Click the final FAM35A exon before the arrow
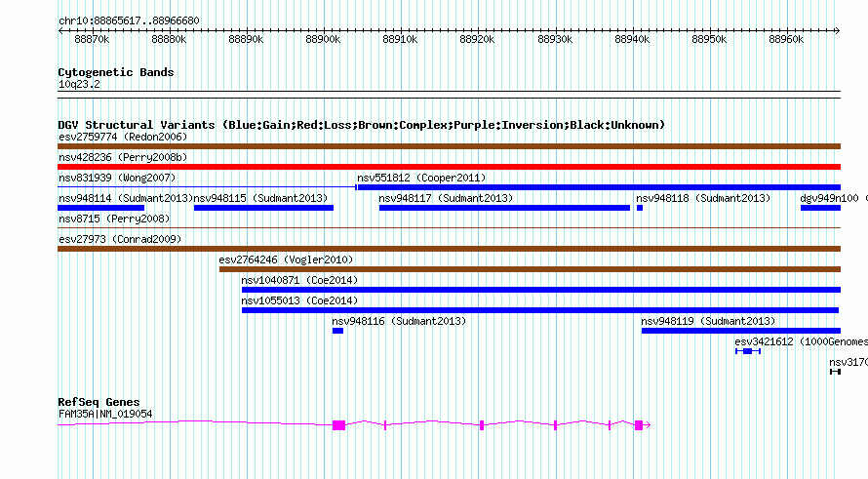The height and width of the screenshot is (479, 868). coord(639,425)
